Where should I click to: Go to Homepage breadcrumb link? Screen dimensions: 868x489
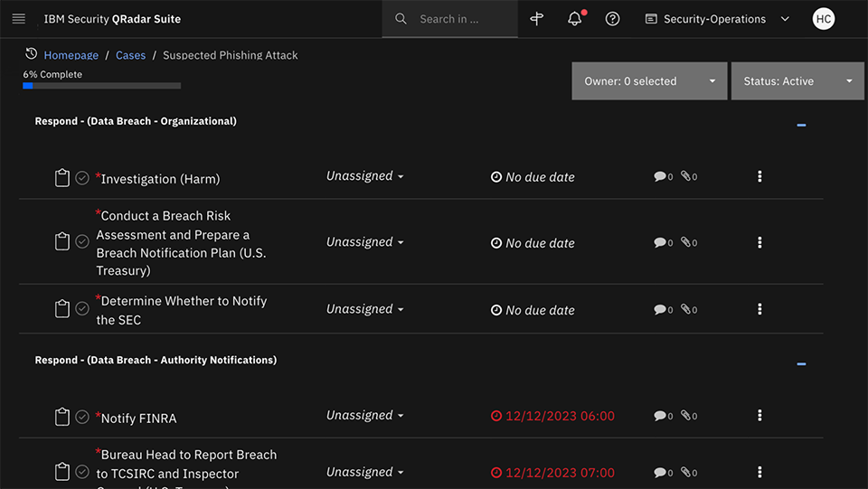pos(71,55)
